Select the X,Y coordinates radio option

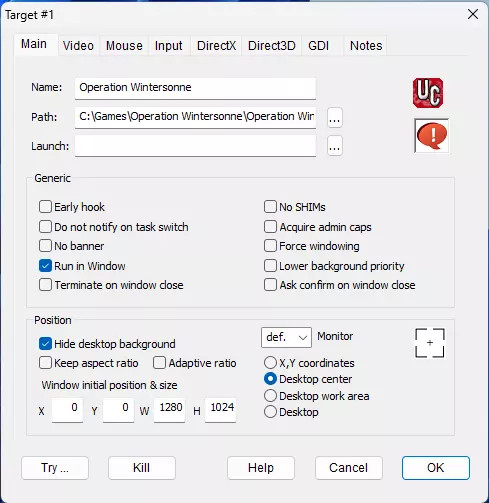click(270, 363)
